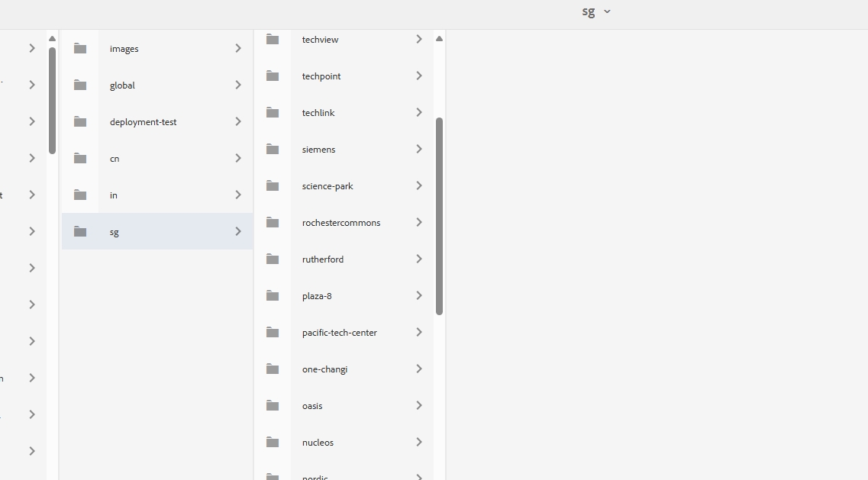Select the techlink folder entry

pos(318,113)
